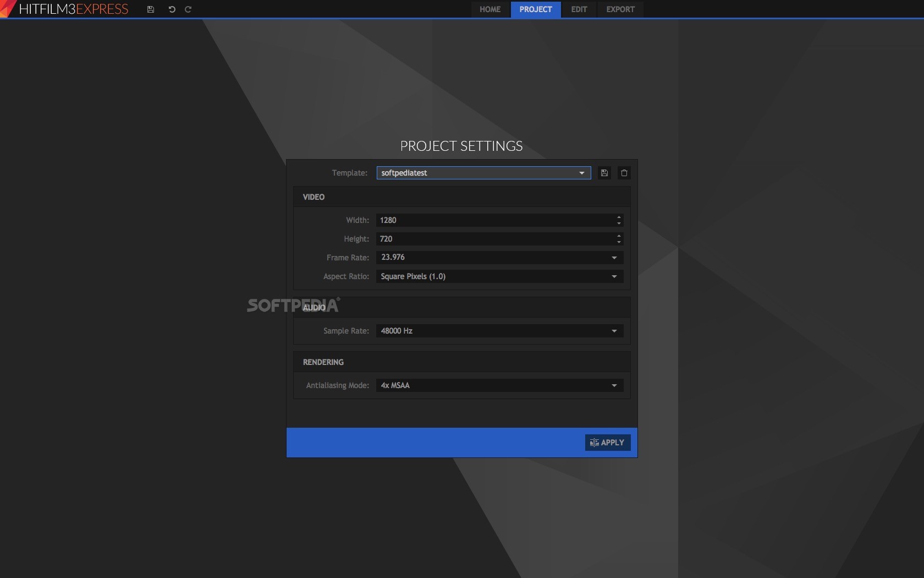Undo the last action

coord(171,9)
